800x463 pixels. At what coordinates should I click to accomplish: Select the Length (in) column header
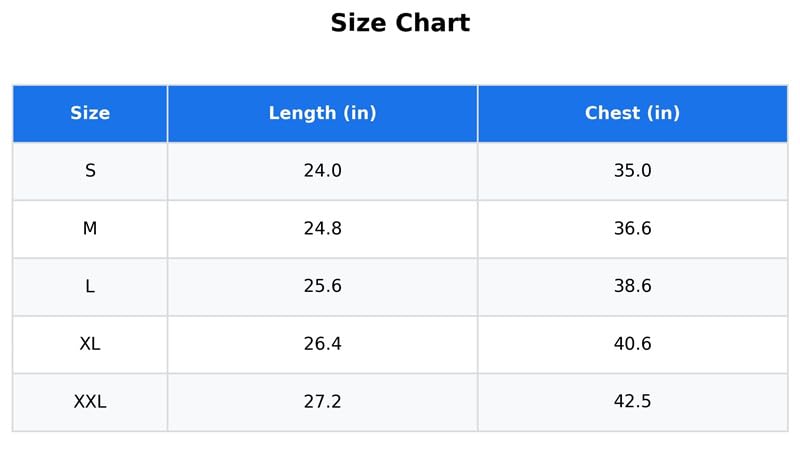(322, 113)
